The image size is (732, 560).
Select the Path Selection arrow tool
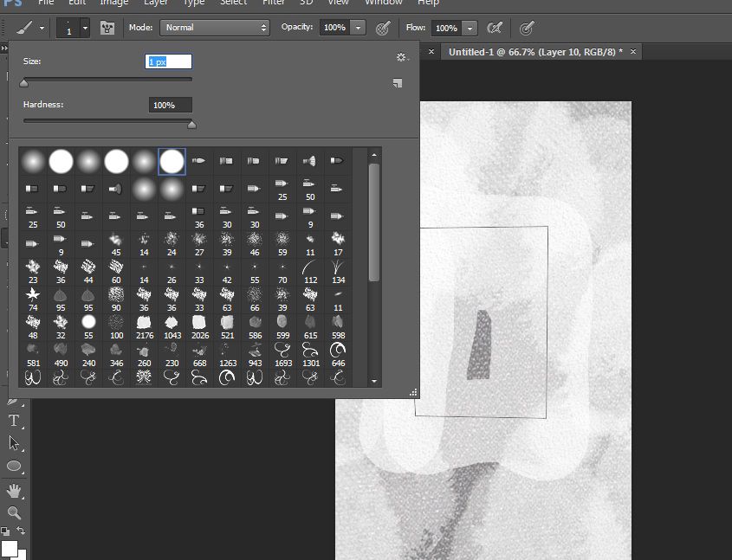click(14, 443)
